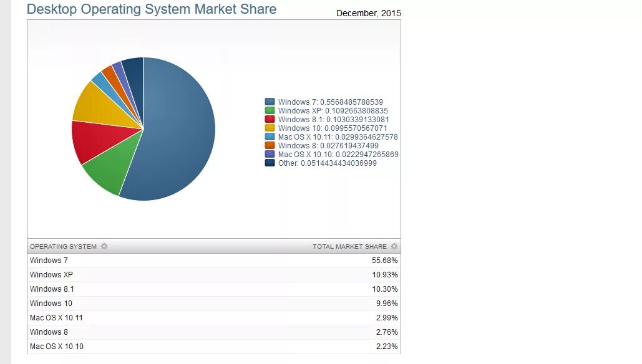Image resolution: width=642 pixels, height=364 pixels.
Task: Click the Windows 7 table row name
Action: point(49,261)
